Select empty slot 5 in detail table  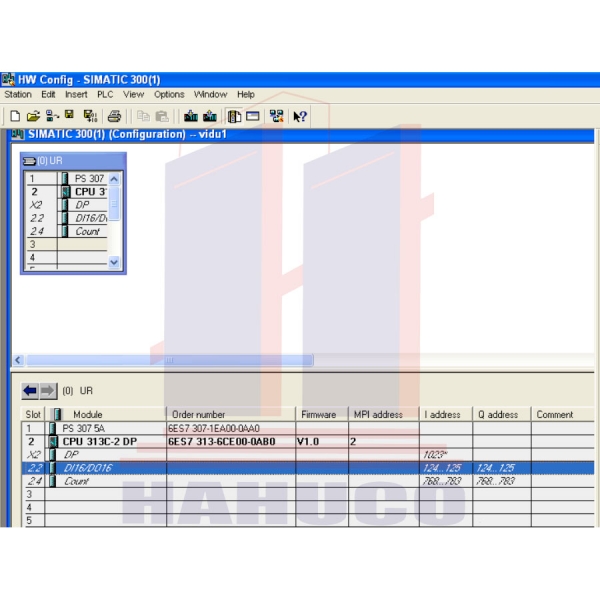[308, 520]
